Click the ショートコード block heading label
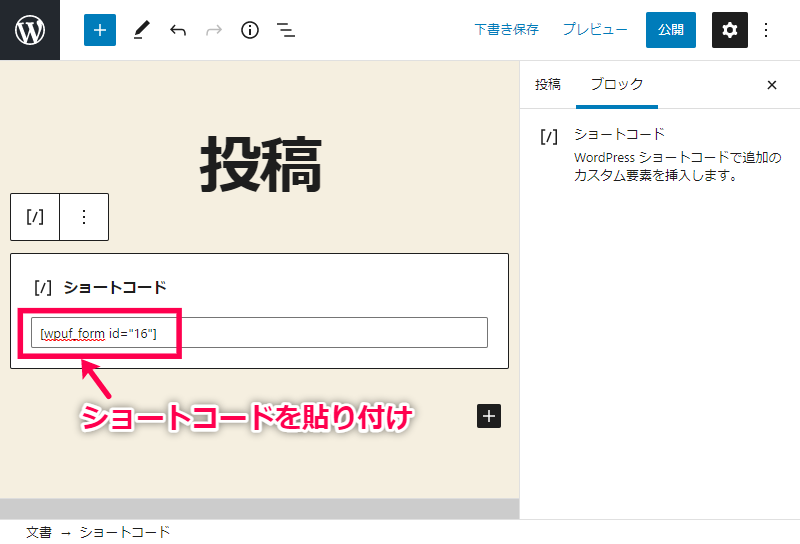The height and width of the screenshot is (544, 800). pyautogui.click(x=115, y=287)
